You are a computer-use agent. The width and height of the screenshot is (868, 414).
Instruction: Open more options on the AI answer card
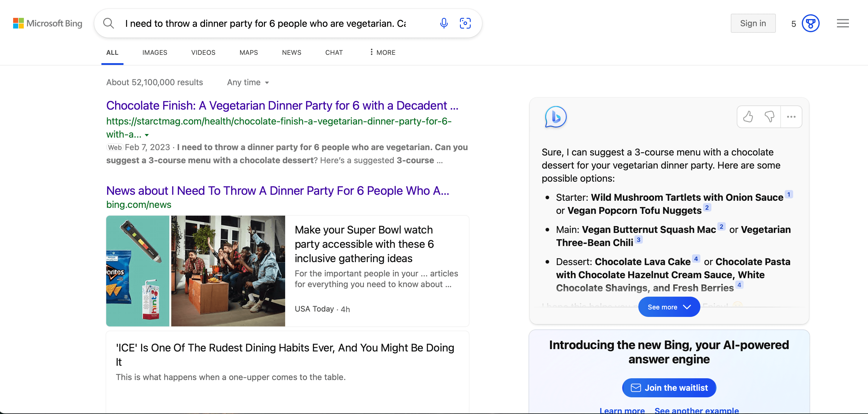coord(791,117)
